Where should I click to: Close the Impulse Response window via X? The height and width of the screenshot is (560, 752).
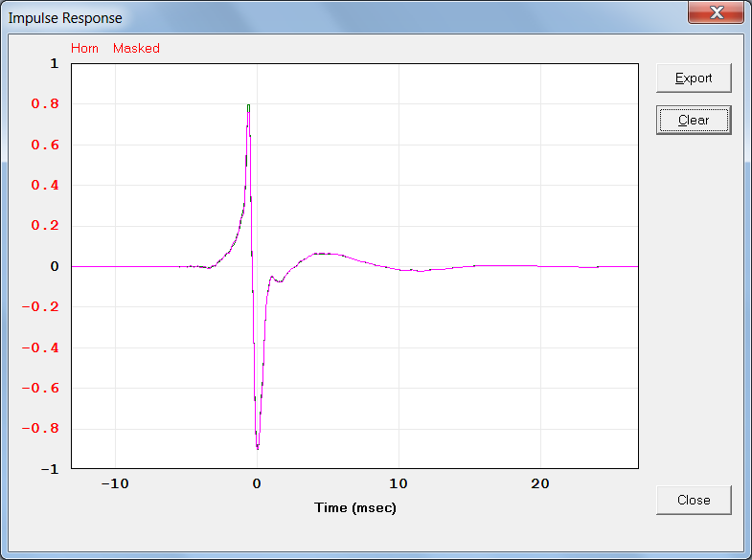(716, 12)
